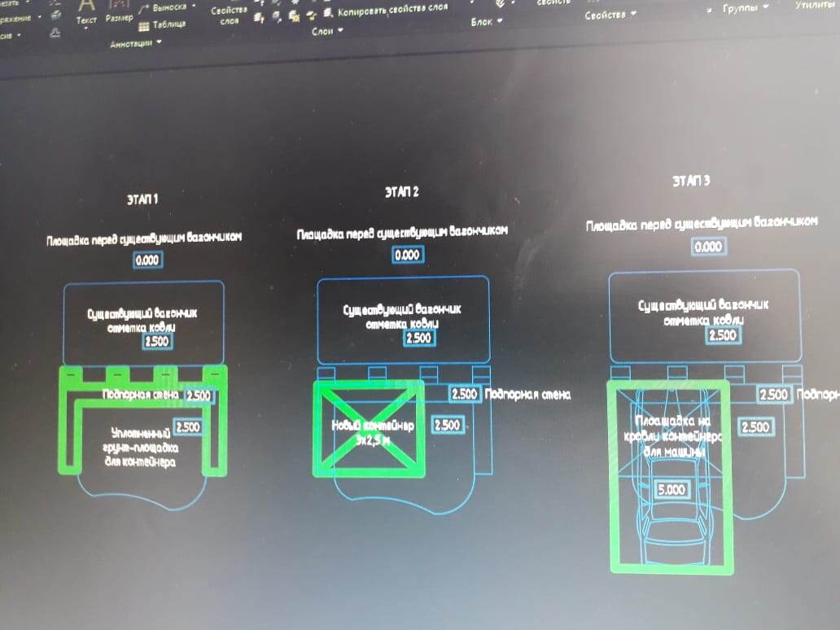This screenshot has height=630, width=840.
Task: Click the 2.500 mark beside Подпорная стена in ЭТАП 2
Action: (x=465, y=394)
